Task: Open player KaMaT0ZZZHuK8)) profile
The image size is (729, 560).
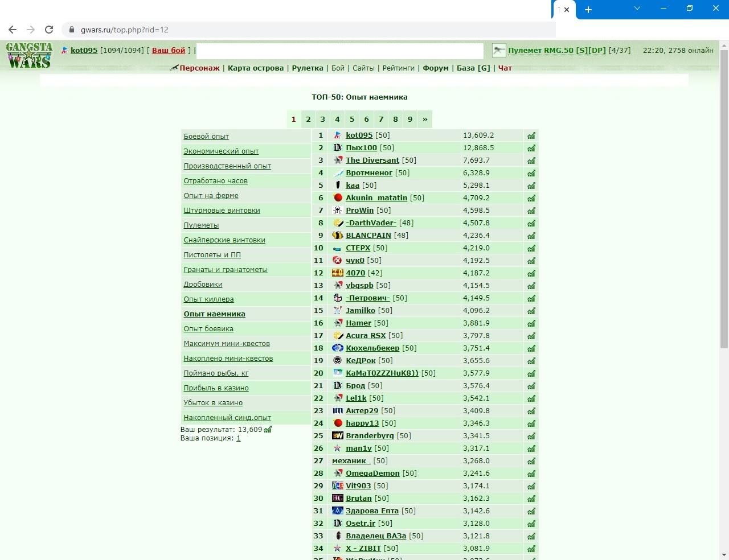Action: (x=382, y=373)
